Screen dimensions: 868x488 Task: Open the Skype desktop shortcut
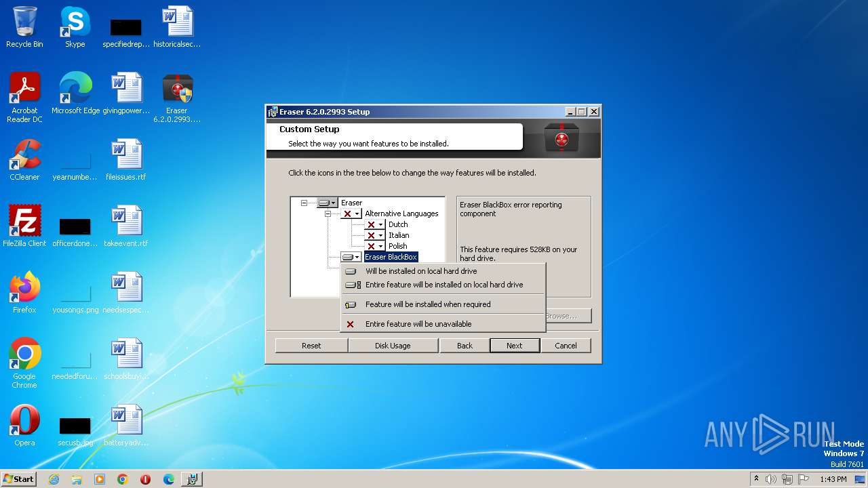point(75,27)
